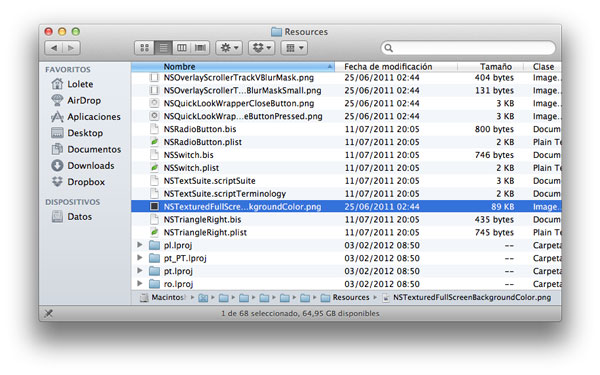The image size is (600, 375).
Task: Switch to icon view
Action: click(x=144, y=48)
